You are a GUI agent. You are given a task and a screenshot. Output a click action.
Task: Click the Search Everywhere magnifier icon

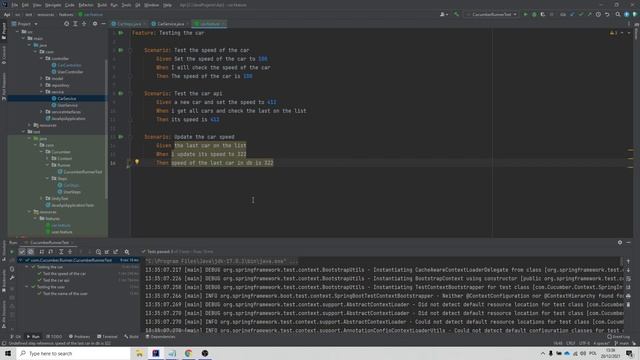coord(618,14)
